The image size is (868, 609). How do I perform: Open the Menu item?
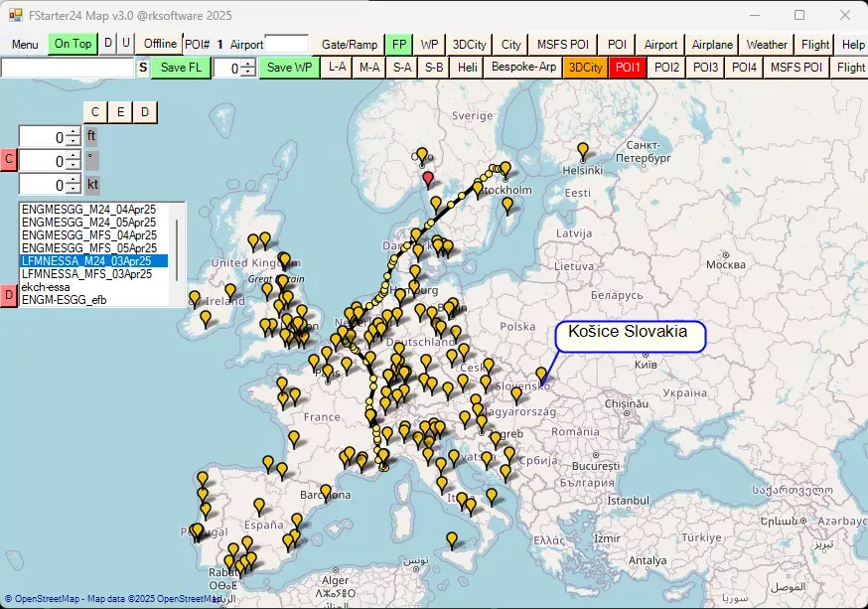(x=25, y=44)
